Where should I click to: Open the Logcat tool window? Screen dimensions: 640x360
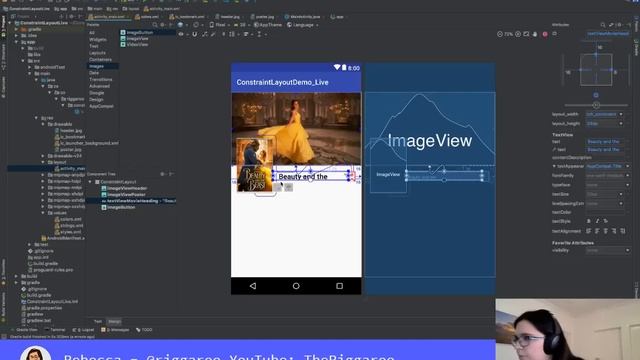click(x=84, y=330)
